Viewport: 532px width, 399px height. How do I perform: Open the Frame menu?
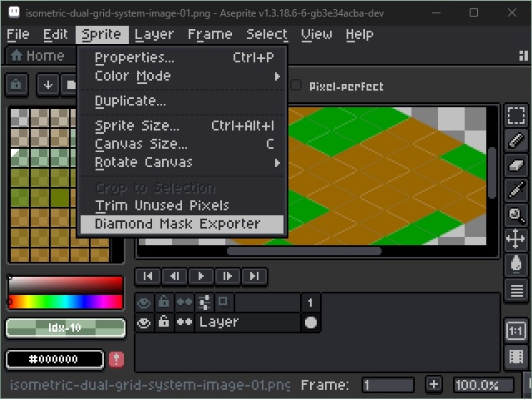point(210,34)
